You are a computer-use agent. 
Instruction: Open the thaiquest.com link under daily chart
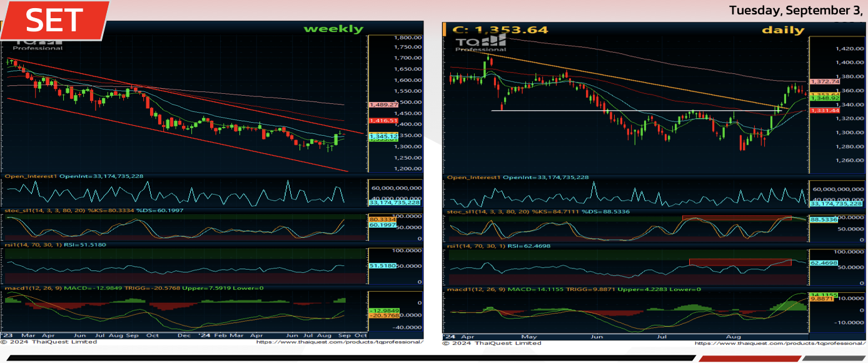tap(779, 343)
